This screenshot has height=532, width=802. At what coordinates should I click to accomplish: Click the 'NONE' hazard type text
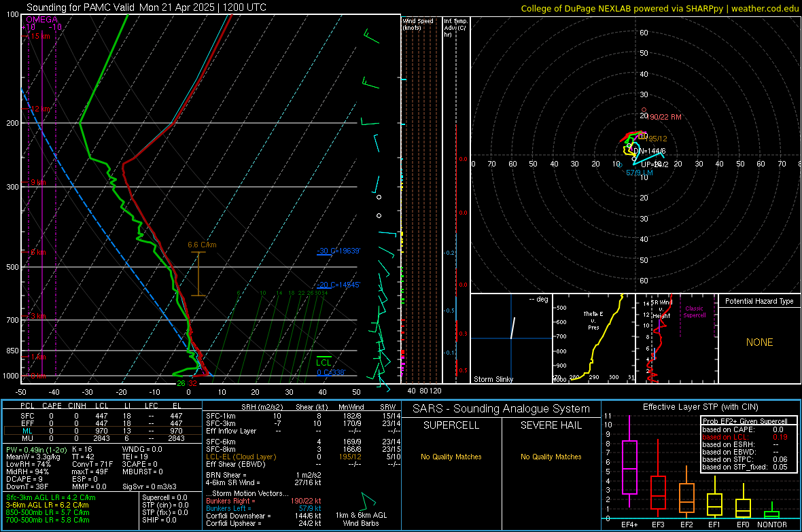760,342
